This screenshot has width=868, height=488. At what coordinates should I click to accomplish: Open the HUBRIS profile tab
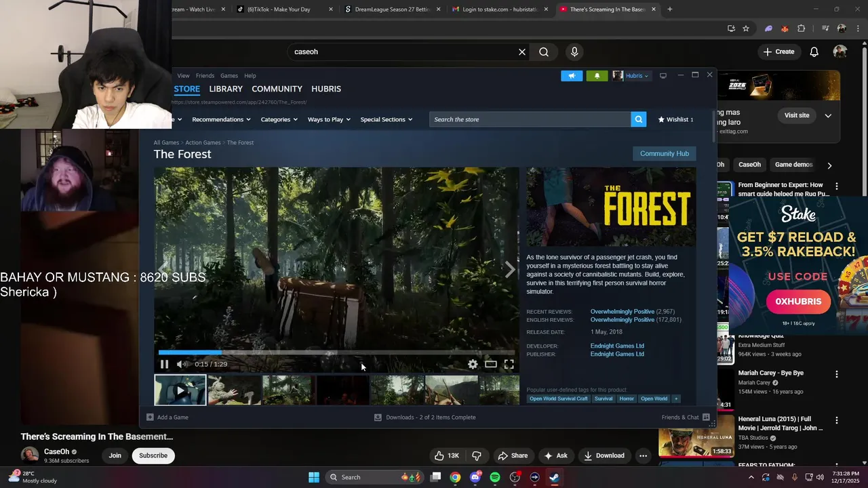point(326,89)
